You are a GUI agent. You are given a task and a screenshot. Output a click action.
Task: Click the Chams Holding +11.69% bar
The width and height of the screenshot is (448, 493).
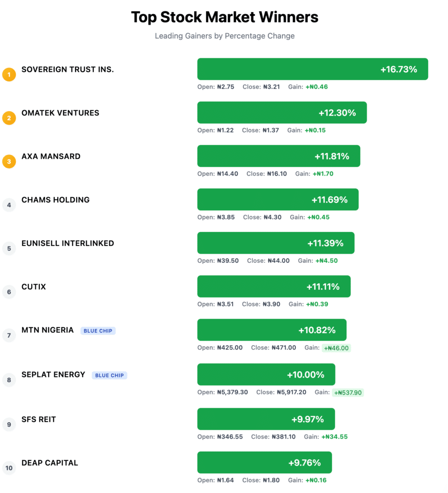(278, 199)
